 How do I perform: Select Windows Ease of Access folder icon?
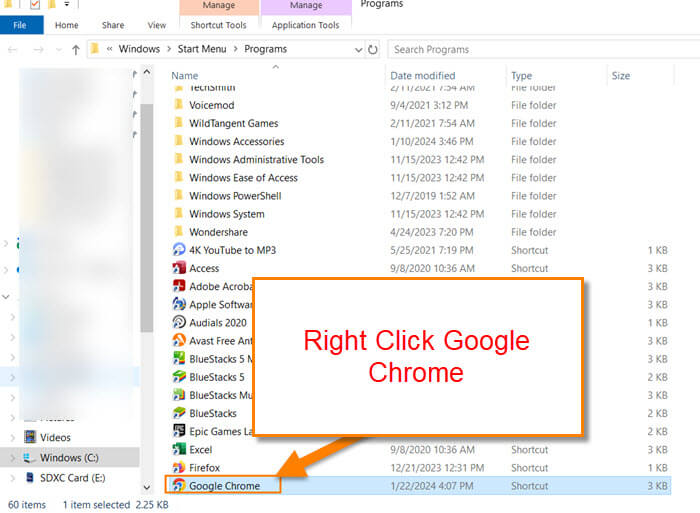pos(179,177)
